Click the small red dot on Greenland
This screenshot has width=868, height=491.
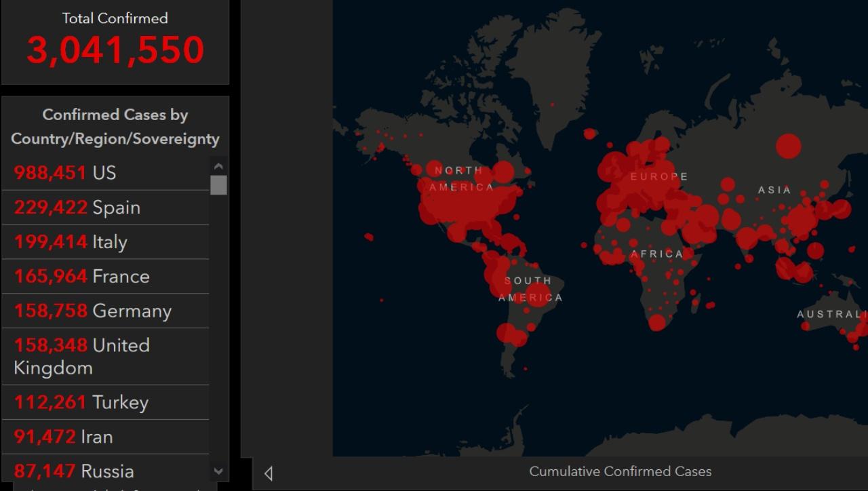pos(552,104)
